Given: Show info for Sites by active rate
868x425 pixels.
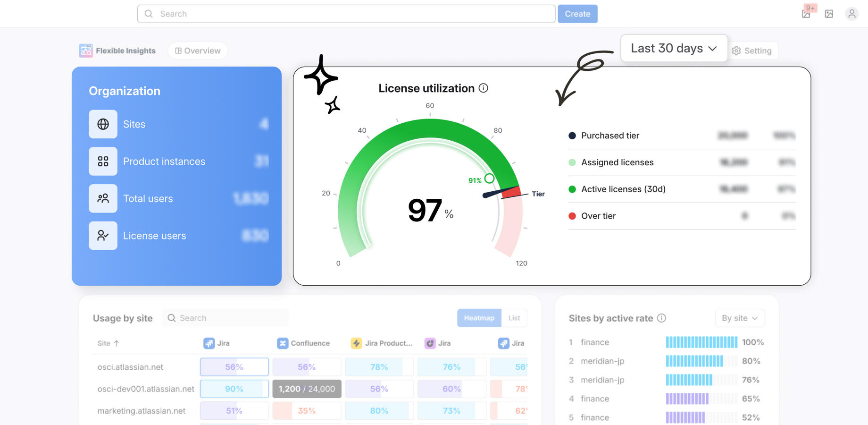Looking at the screenshot, I should (x=662, y=318).
